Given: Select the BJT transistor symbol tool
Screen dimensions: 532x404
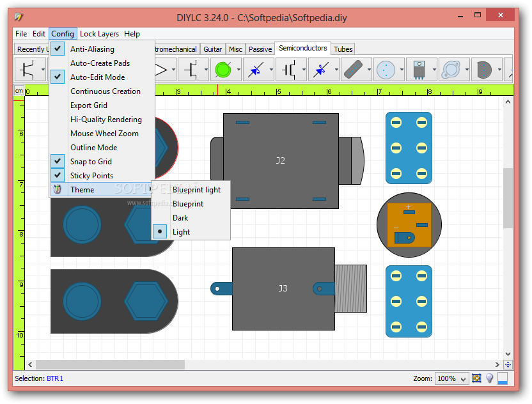Looking at the screenshot, I should pyautogui.click(x=27, y=70).
